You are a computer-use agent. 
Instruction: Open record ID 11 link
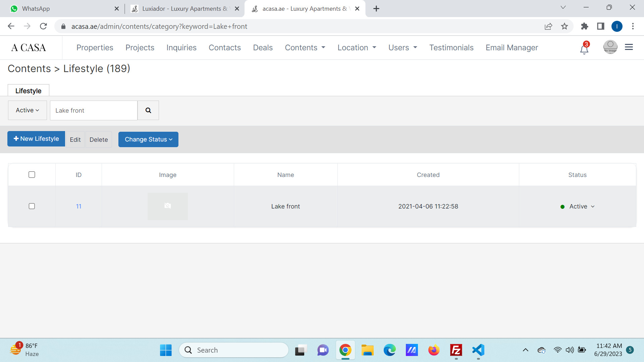click(78, 206)
